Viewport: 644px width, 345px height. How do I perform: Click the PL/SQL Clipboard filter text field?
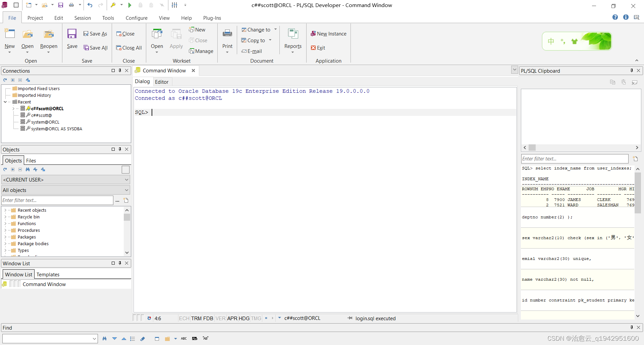(575, 159)
